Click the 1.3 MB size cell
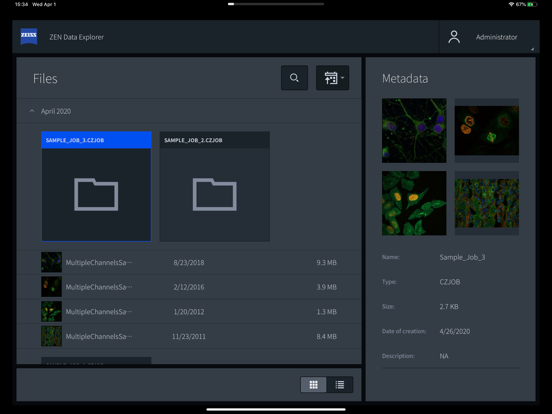This screenshot has width=552, height=414. click(x=326, y=312)
